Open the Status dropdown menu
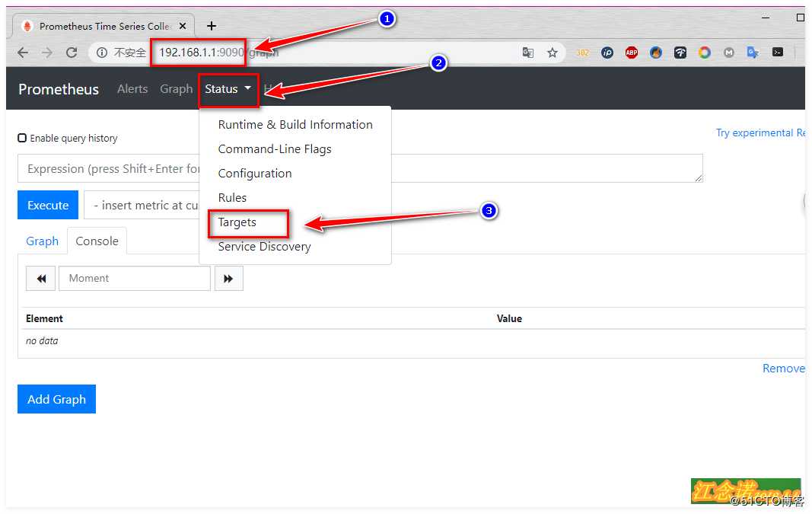This screenshot has height=514, width=812. (228, 89)
